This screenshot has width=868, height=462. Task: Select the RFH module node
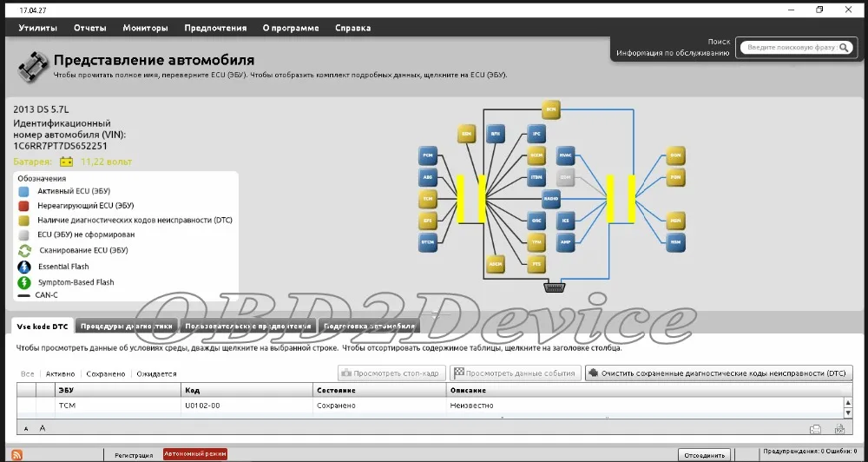[x=496, y=134]
